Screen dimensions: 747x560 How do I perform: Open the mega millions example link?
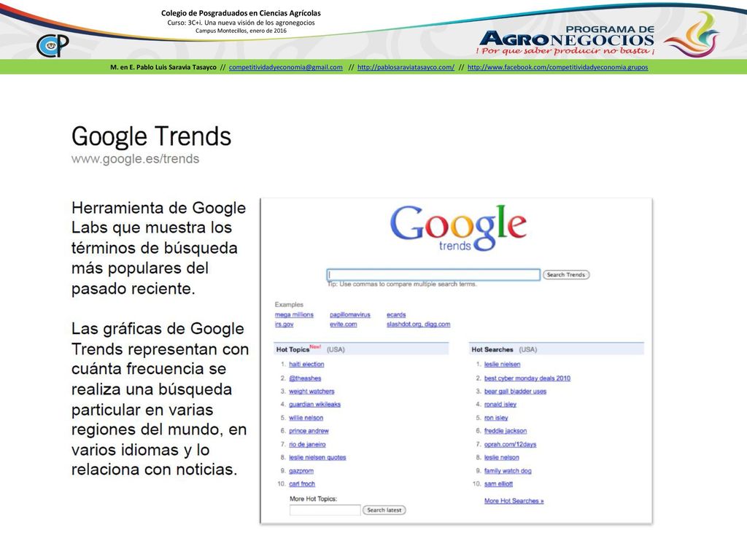point(294,315)
